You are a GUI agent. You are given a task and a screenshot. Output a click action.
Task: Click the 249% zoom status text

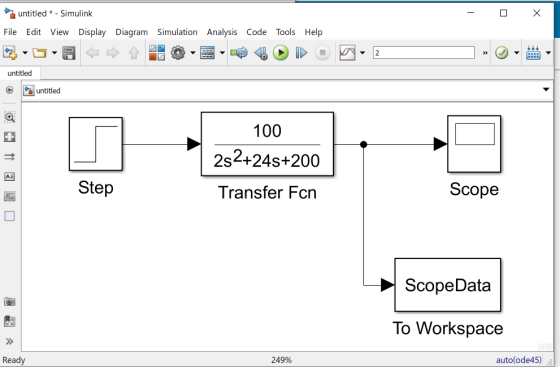click(x=281, y=360)
